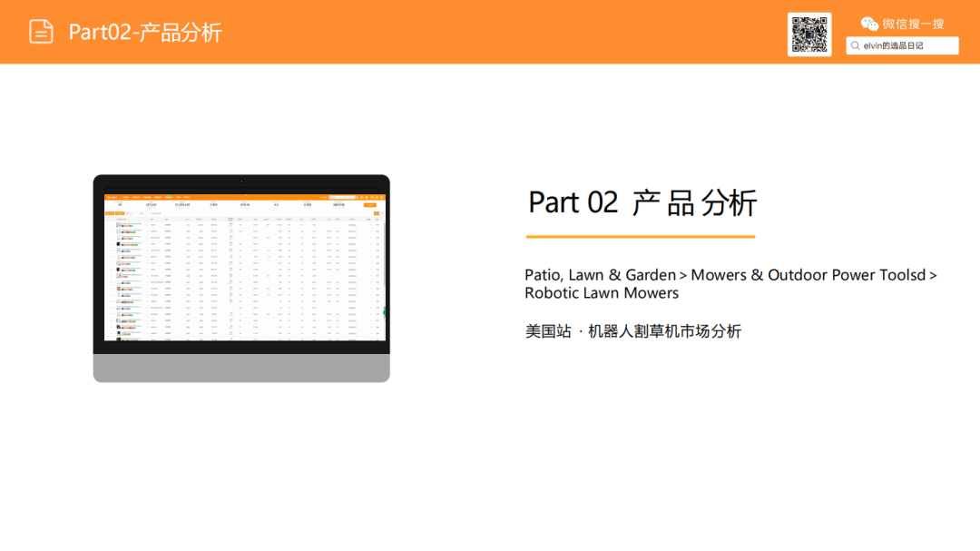The height and width of the screenshot is (551, 980).
Task: Click the document icon beside the Part02 title
Action: coord(41,31)
